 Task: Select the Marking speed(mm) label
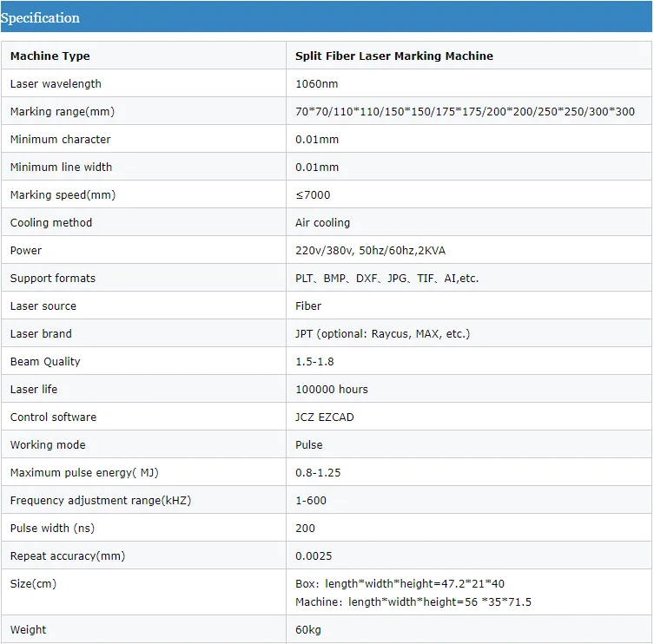coord(63,195)
